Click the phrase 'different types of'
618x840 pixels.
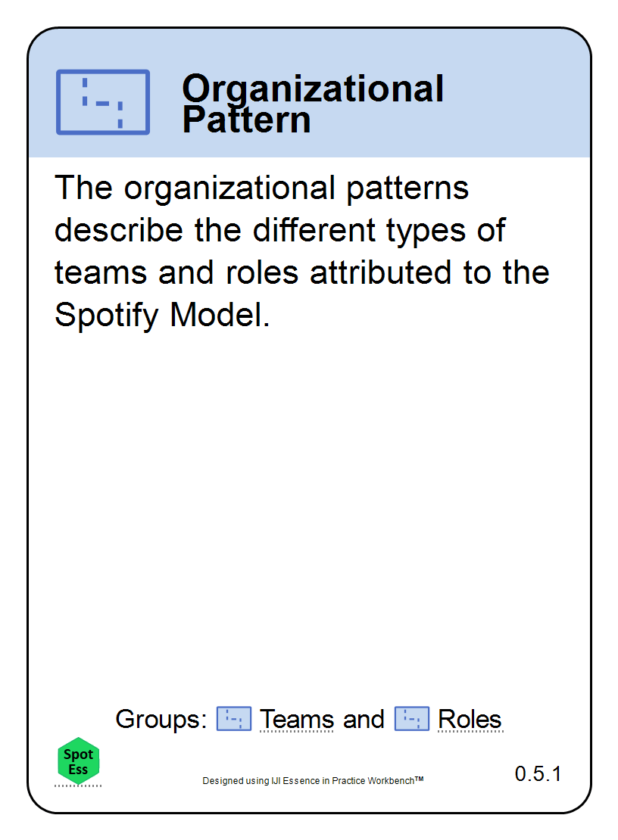click(x=379, y=230)
